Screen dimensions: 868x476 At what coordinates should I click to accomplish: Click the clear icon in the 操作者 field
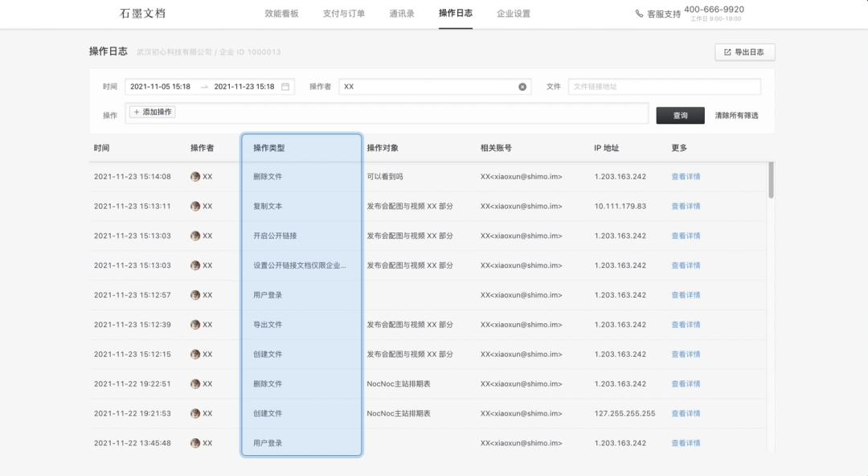point(522,86)
